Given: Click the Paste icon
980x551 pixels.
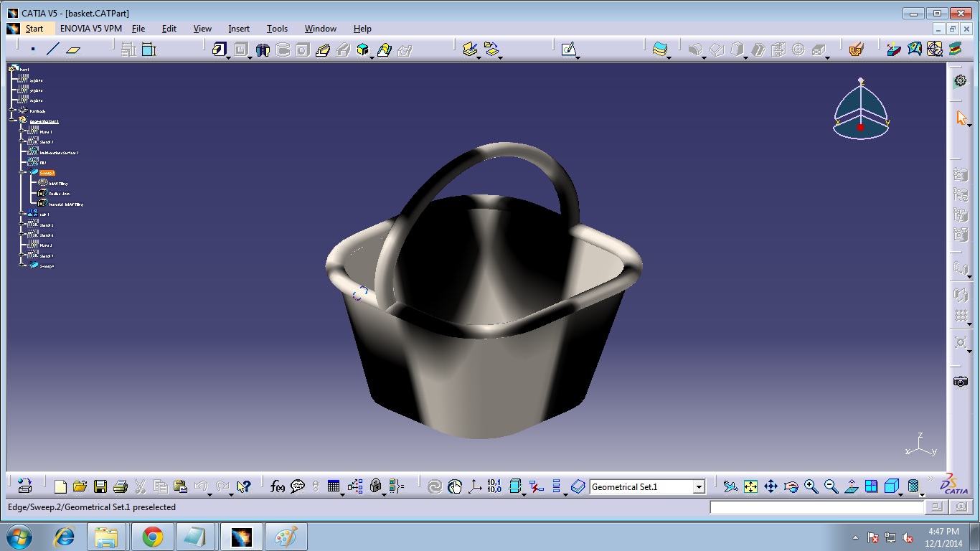Looking at the screenshot, I should pos(180,486).
